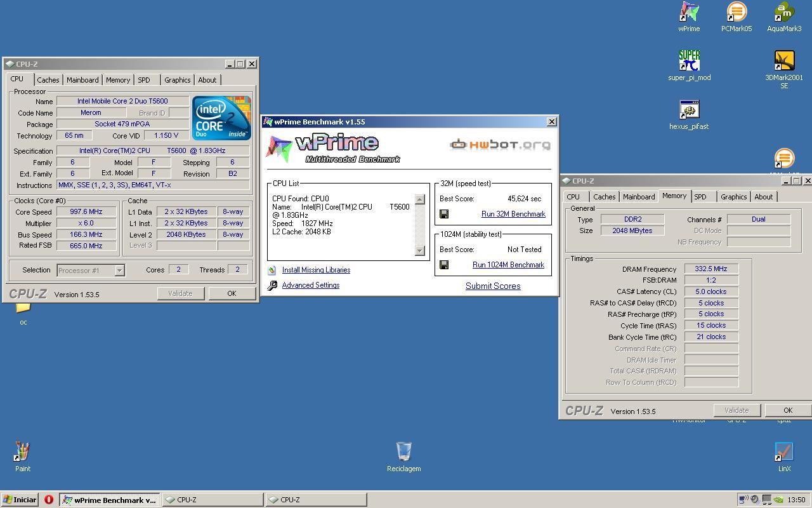Click the wrench icon beside Advanced Settings
812x508 pixels.
(272, 285)
